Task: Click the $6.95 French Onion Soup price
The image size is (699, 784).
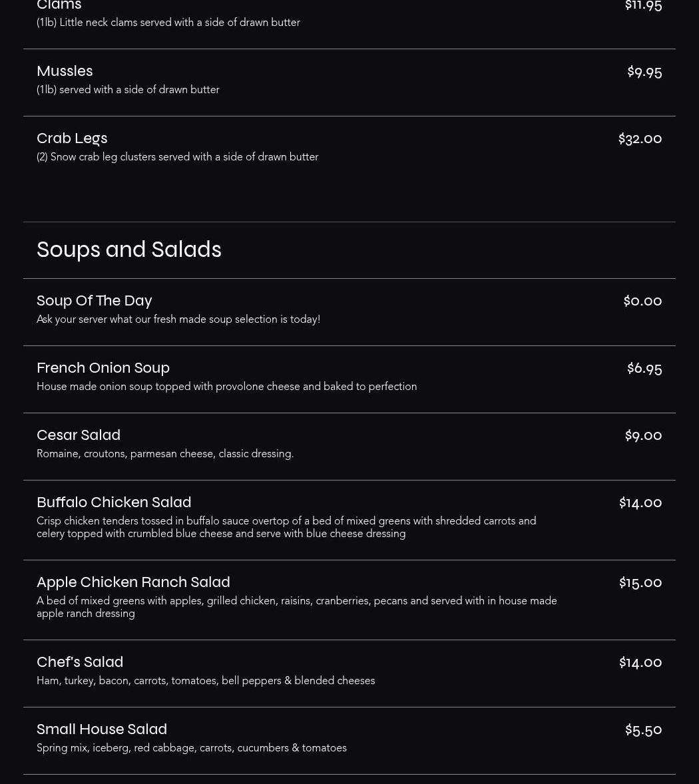Action: coord(644,368)
